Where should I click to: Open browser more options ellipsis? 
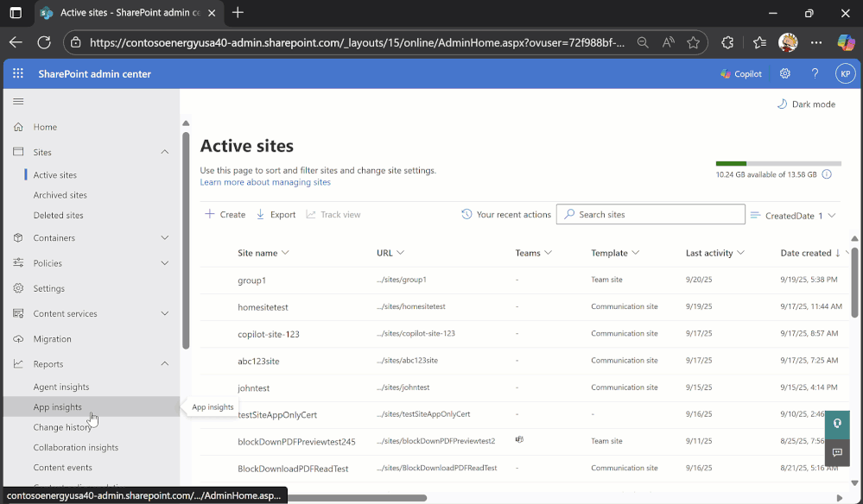pyautogui.click(x=816, y=42)
